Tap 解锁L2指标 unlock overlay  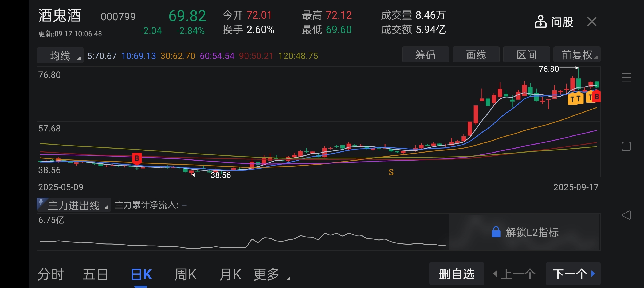coord(525,232)
